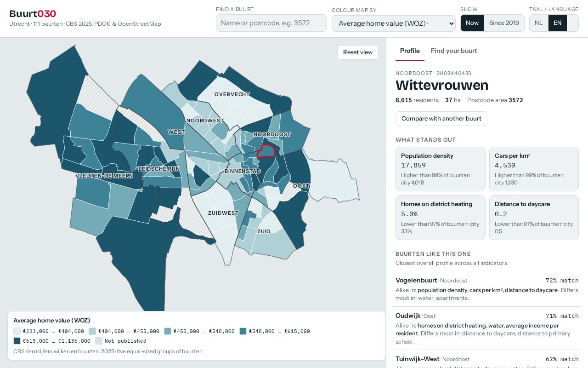
Task: Select the Distance to daycare card
Action: (534, 218)
